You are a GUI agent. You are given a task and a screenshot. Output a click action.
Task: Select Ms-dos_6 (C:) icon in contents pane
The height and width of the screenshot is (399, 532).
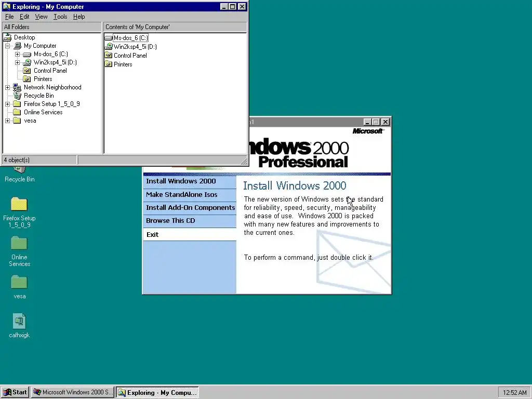point(109,38)
